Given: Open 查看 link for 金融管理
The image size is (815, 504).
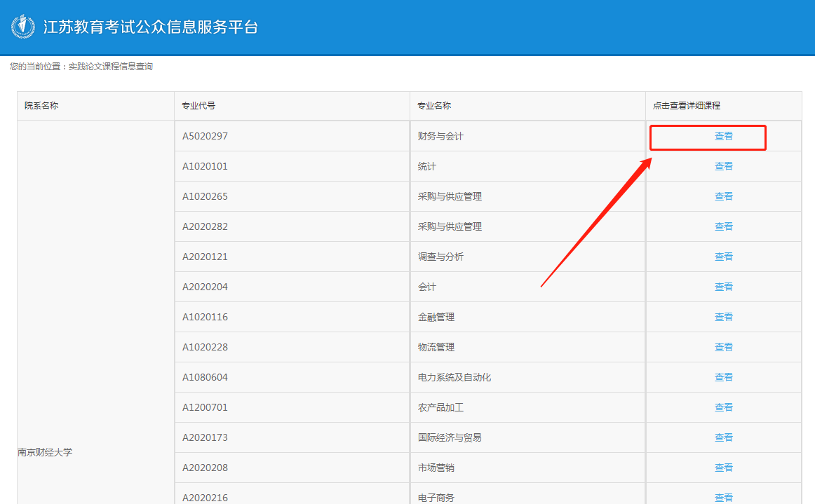Looking at the screenshot, I should click(x=723, y=318).
